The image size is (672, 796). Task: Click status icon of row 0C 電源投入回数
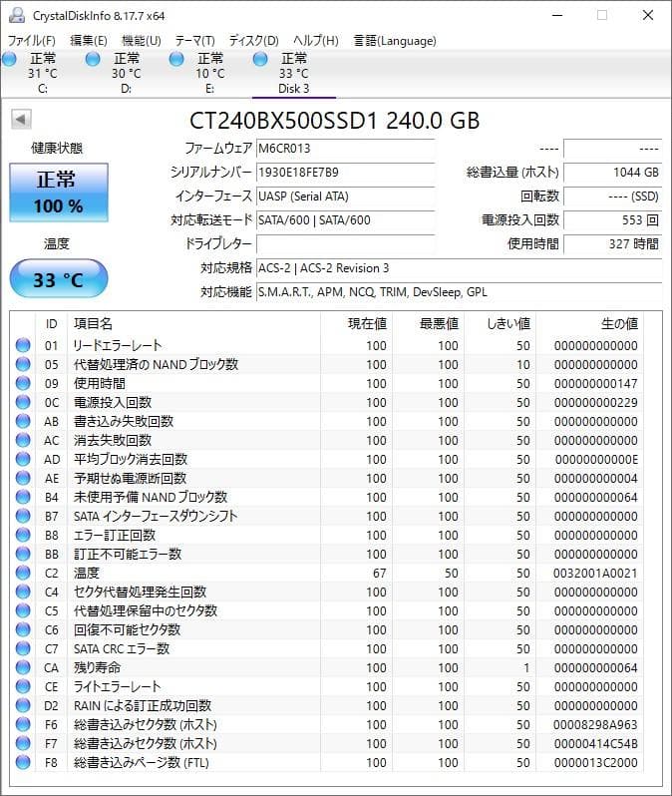(23, 402)
